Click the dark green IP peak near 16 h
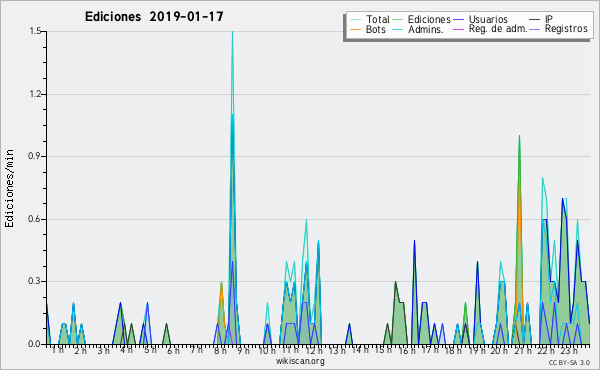 tap(395, 283)
